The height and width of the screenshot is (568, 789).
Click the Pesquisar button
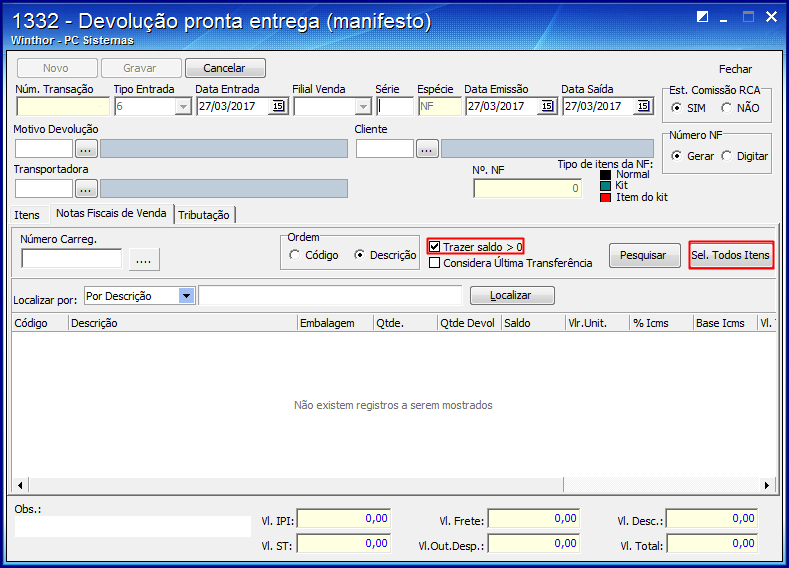click(x=644, y=255)
